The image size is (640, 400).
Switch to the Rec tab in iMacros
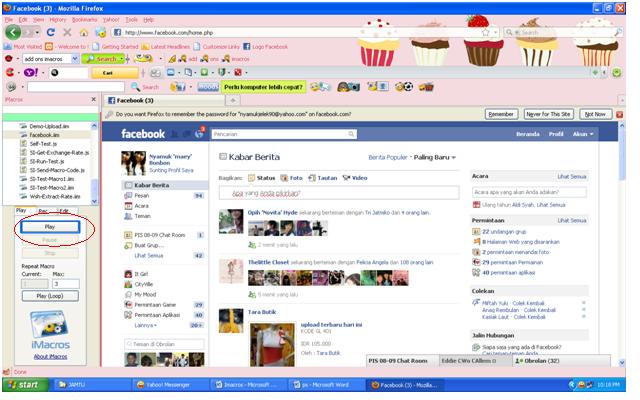[43, 211]
